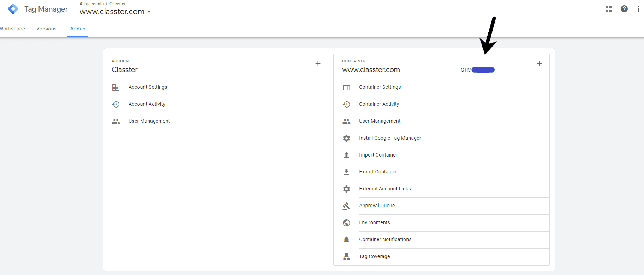644x275 pixels.
Task: Click the Container Settings window icon
Action: tap(346, 87)
